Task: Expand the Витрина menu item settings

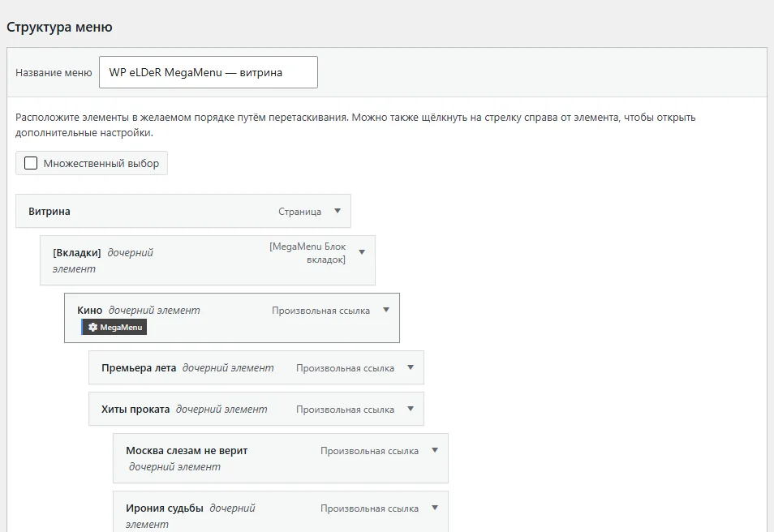Action: pyautogui.click(x=338, y=211)
